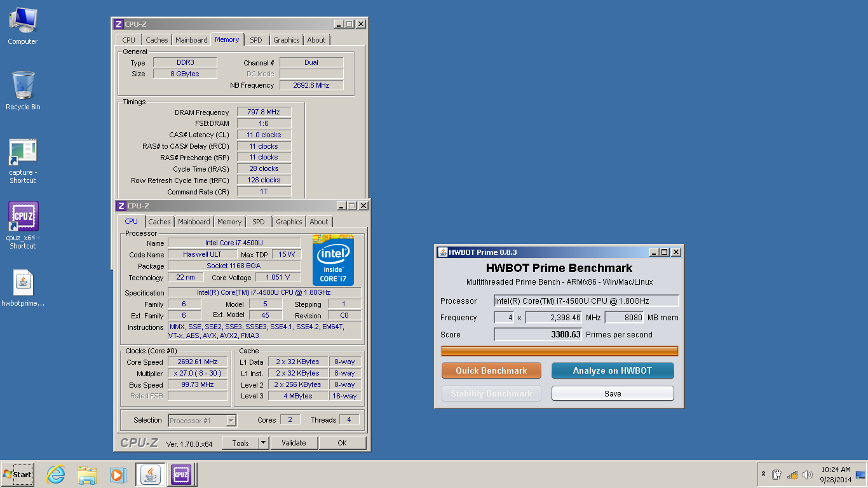Run the Quick Benchmark in HWBOT Prime
This screenshot has height=488, width=868.
(491, 370)
